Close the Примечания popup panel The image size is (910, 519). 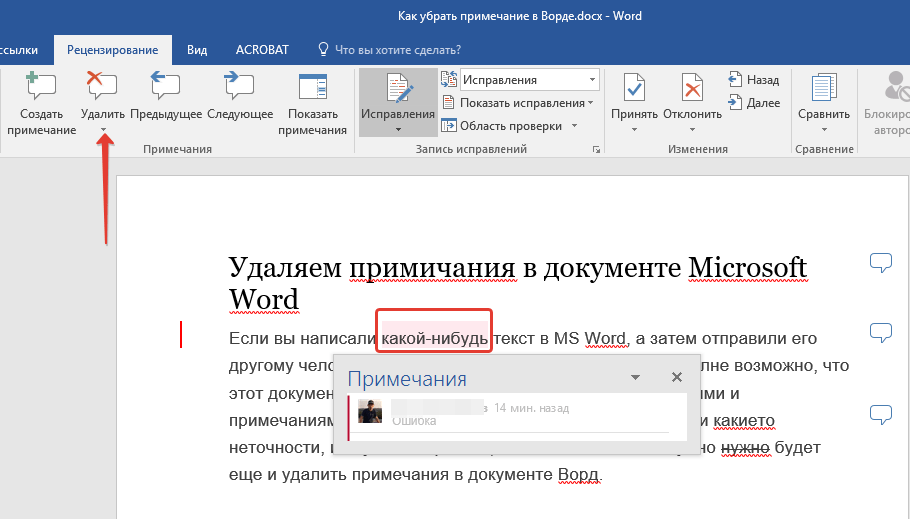click(x=677, y=378)
